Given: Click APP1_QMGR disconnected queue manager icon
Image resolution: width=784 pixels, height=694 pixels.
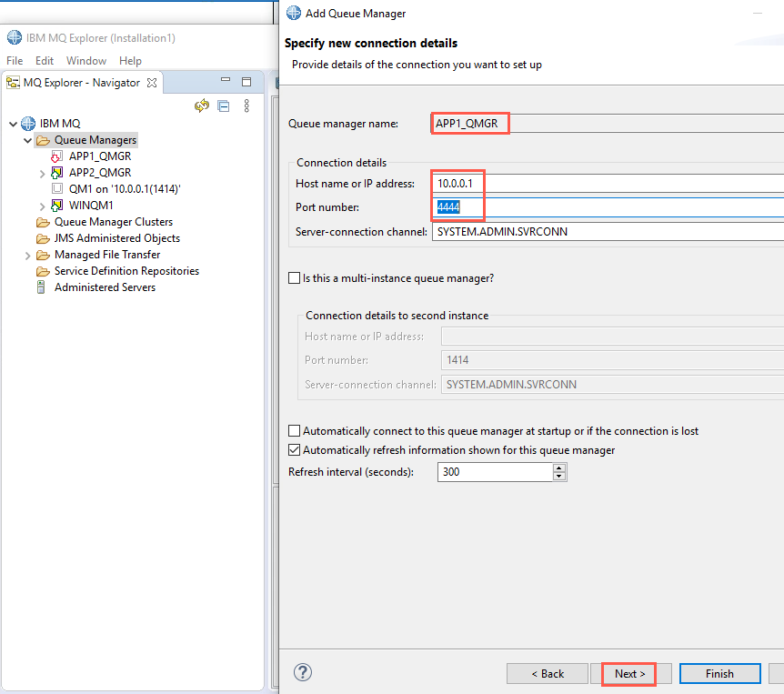Looking at the screenshot, I should coord(56,156).
